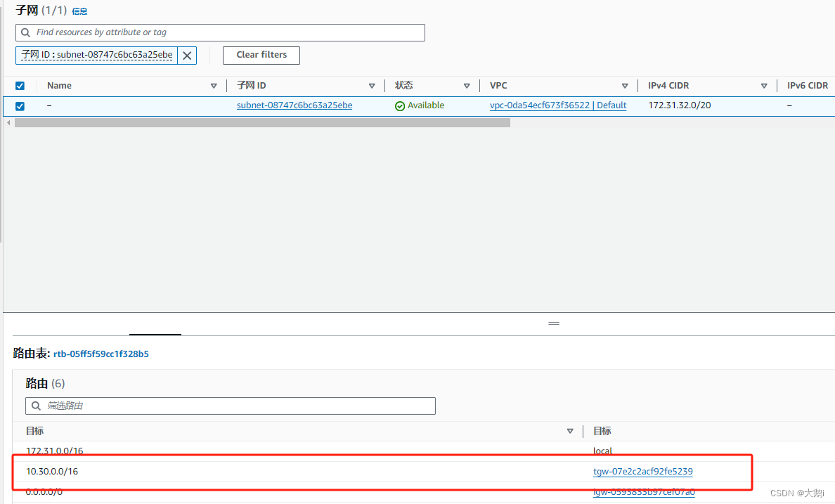Click the 信息 info link
Viewport: 835px width, 504px height.
click(x=79, y=11)
